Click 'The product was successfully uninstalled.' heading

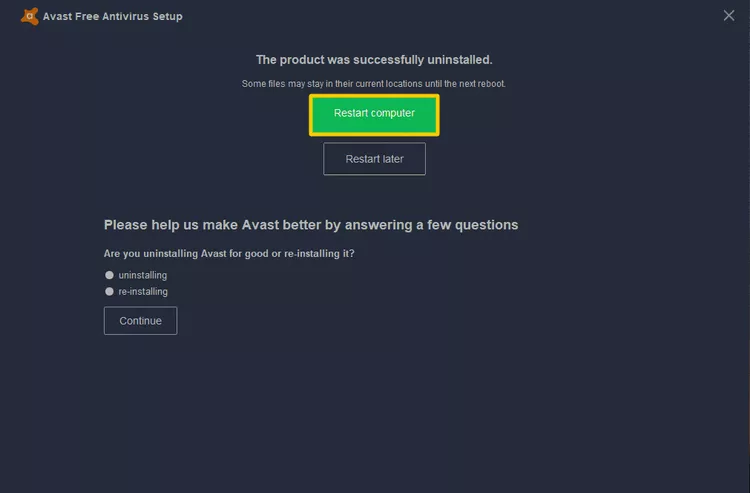(x=374, y=60)
